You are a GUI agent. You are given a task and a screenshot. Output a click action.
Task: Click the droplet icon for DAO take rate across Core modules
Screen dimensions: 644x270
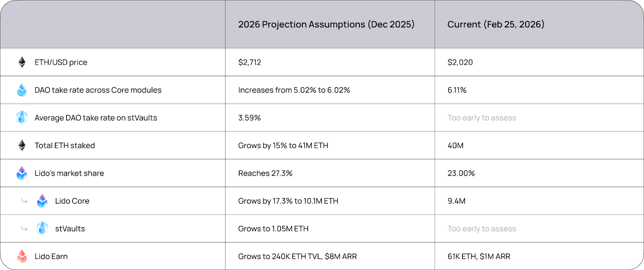22,90
